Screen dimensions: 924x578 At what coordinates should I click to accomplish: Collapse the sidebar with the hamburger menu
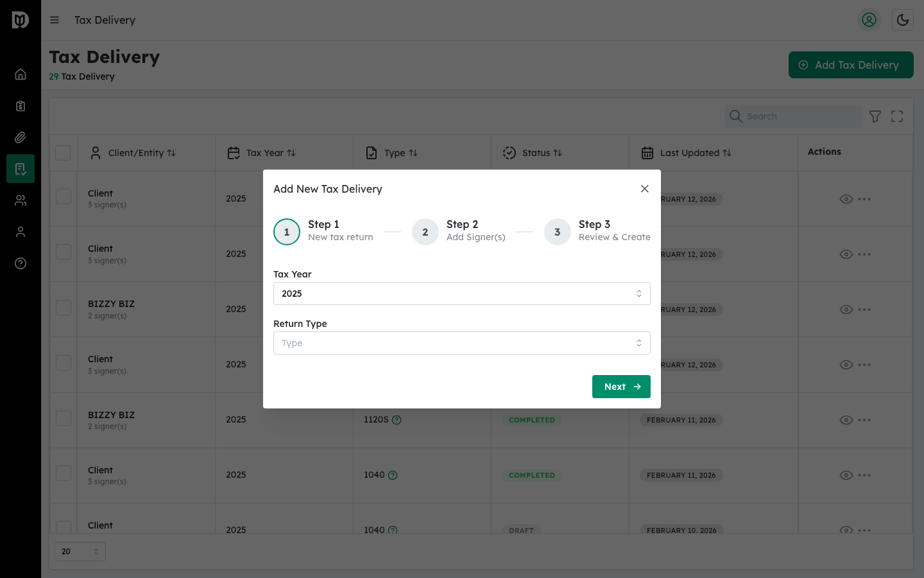[x=55, y=20]
